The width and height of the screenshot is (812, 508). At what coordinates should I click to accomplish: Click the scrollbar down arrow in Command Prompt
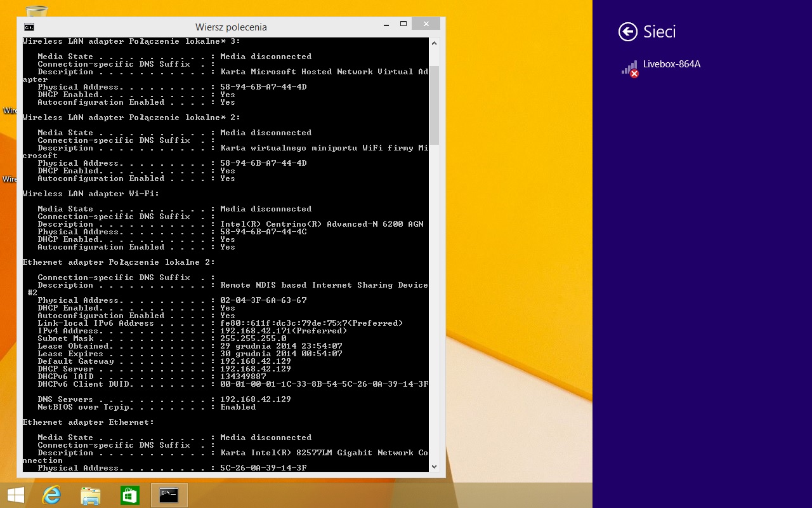[x=434, y=466]
